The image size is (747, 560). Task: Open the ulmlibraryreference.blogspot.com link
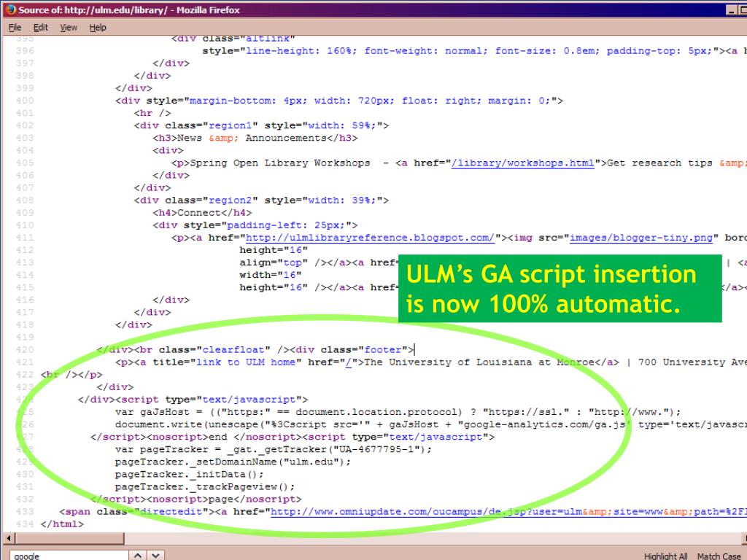click(370, 238)
